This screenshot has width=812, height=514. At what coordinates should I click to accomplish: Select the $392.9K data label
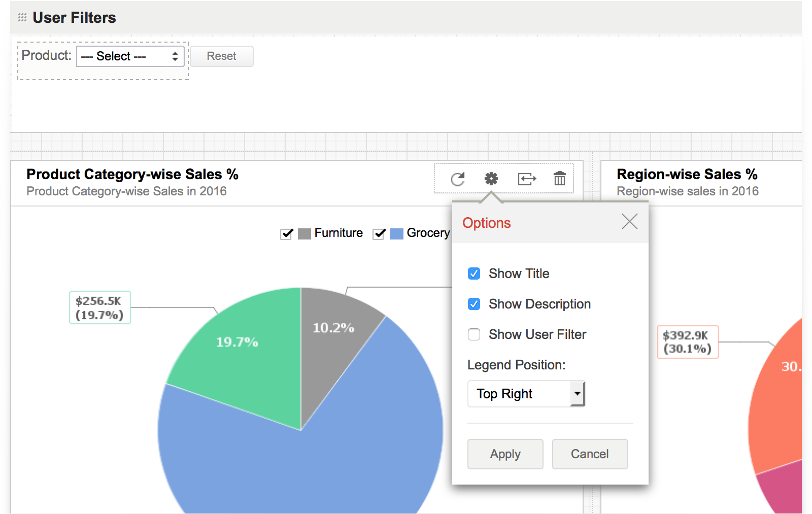pyautogui.click(x=688, y=342)
